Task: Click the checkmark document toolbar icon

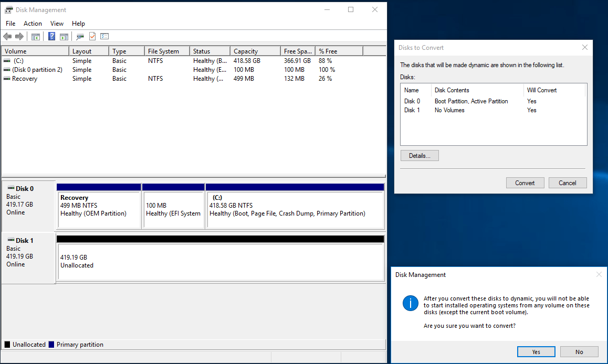Action: tap(92, 36)
